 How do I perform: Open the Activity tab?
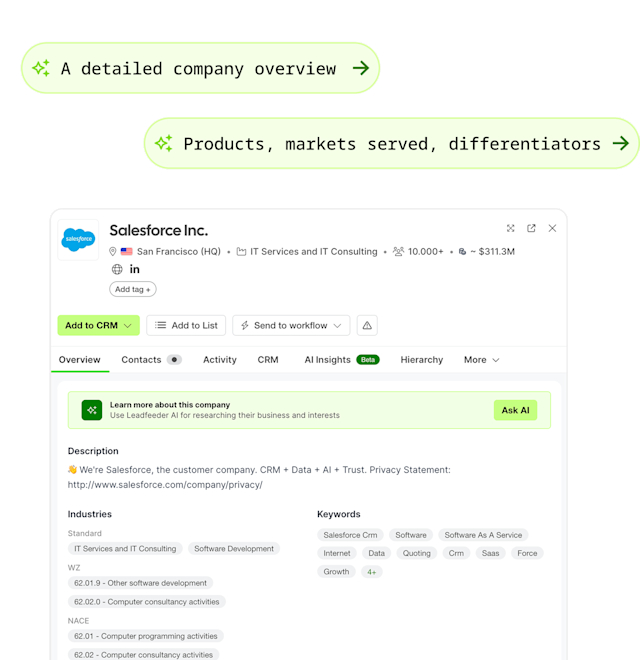pos(220,360)
